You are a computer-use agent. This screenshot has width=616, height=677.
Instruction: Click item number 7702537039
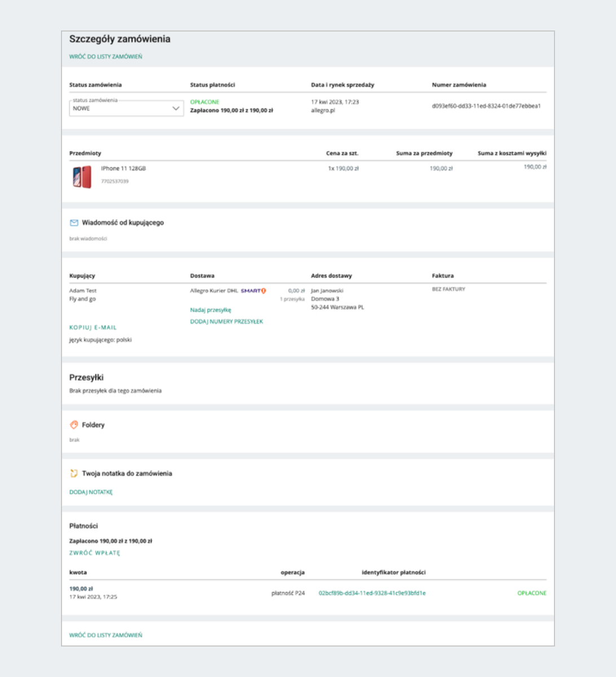coord(115,181)
